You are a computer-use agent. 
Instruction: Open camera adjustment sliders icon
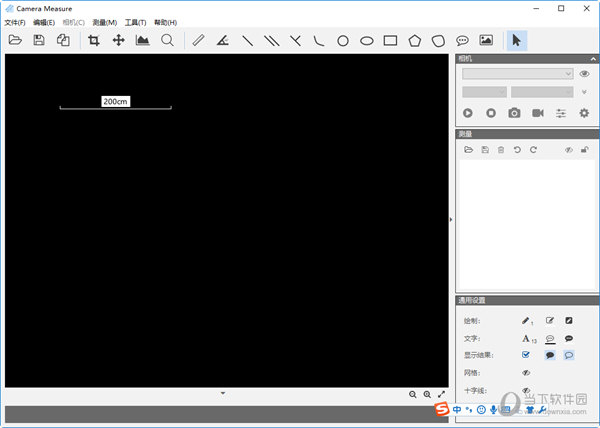click(561, 113)
